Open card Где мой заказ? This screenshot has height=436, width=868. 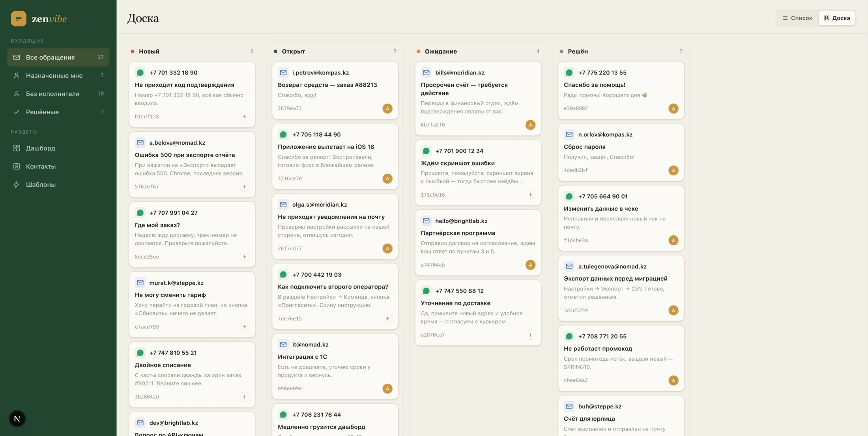(x=192, y=235)
